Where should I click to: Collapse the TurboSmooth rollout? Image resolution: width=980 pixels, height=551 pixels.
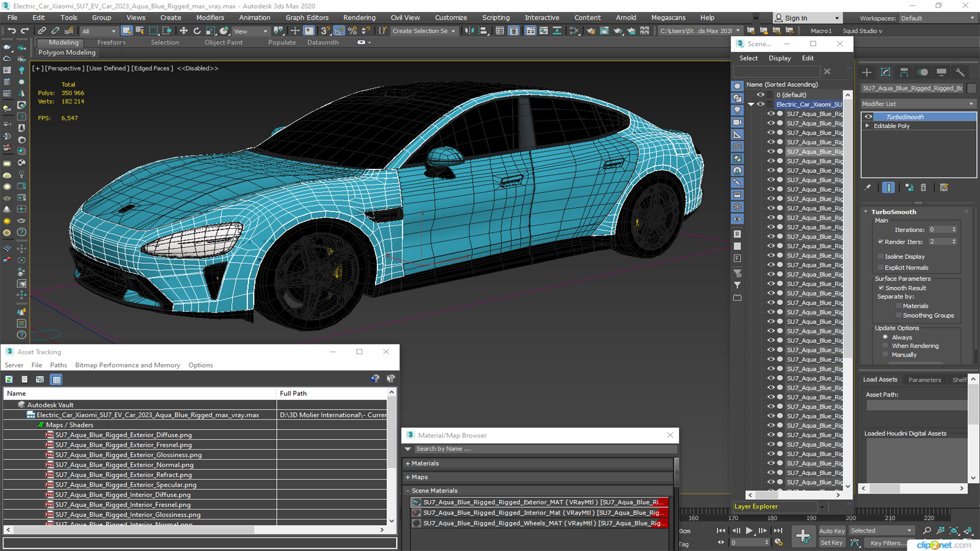click(866, 212)
